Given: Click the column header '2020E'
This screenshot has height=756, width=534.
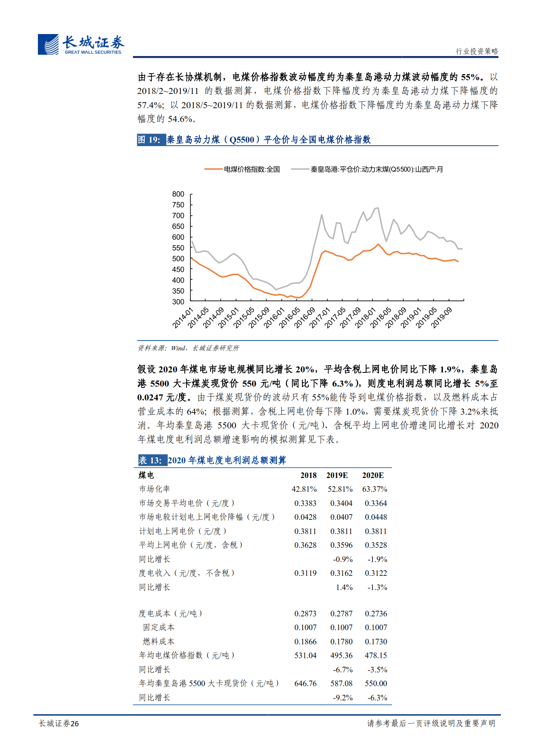Looking at the screenshot, I should pyautogui.click(x=373, y=475).
